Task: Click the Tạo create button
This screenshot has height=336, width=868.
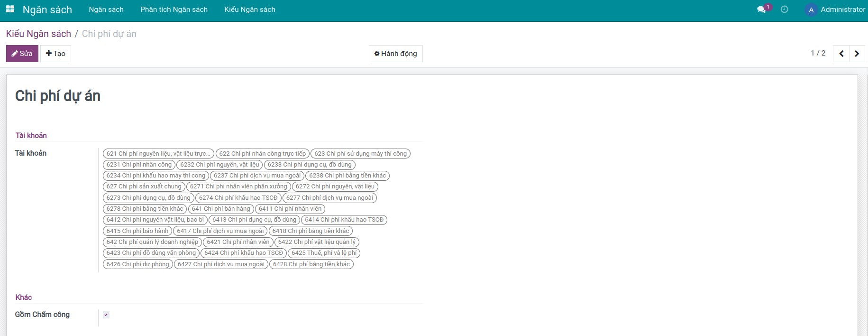Action: tap(55, 54)
